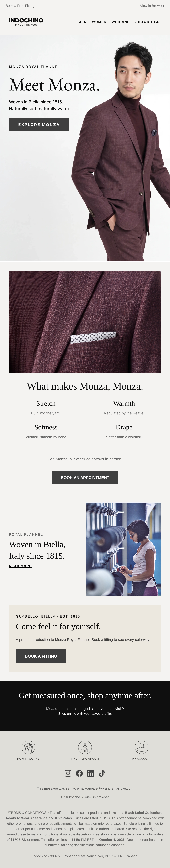Open the Facebook social icon
This screenshot has width=170, height=868.
click(x=79, y=773)
